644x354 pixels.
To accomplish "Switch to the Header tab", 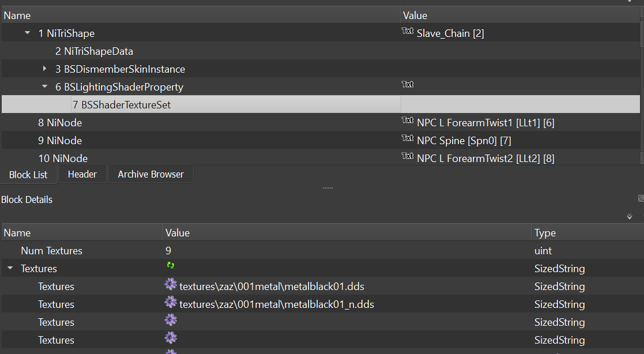I will click(x=82, y=174).
